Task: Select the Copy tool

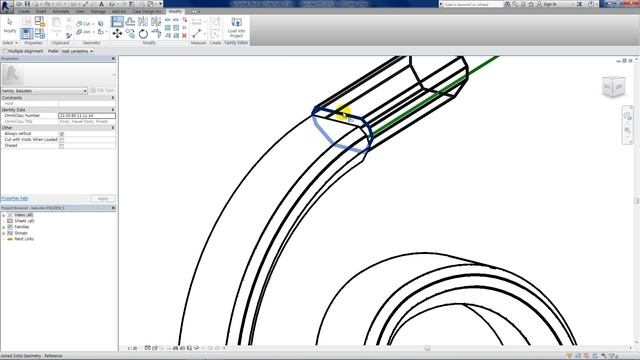Action: coord(130,33)
